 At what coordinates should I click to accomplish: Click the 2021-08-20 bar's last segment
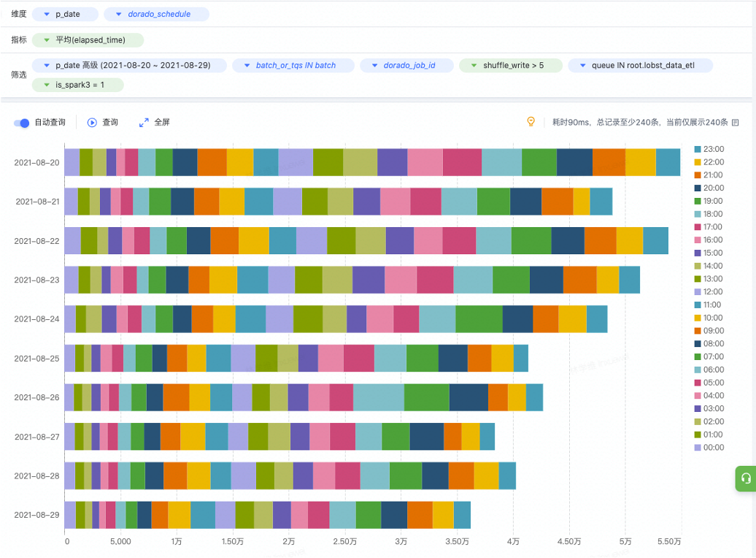pyautogui.click(x=668, y=162)
